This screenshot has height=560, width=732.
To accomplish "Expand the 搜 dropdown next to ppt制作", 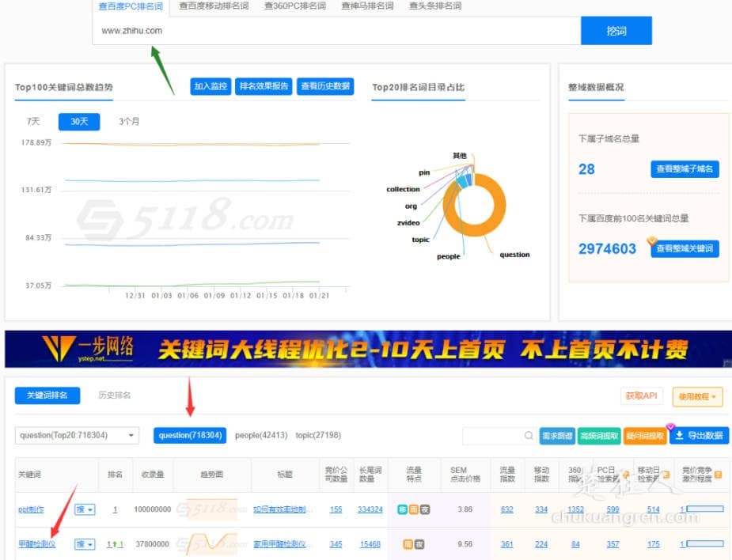I will tap(85, 509).
